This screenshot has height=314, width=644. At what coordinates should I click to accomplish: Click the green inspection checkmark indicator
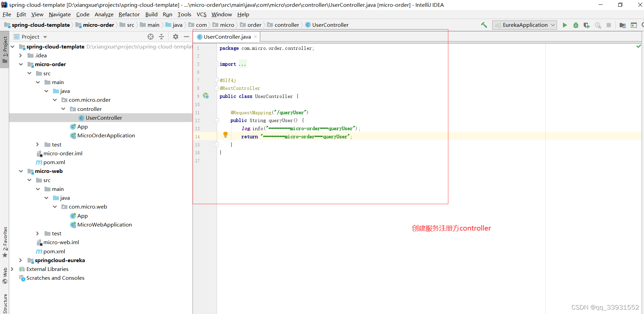[x=639, y=46]
